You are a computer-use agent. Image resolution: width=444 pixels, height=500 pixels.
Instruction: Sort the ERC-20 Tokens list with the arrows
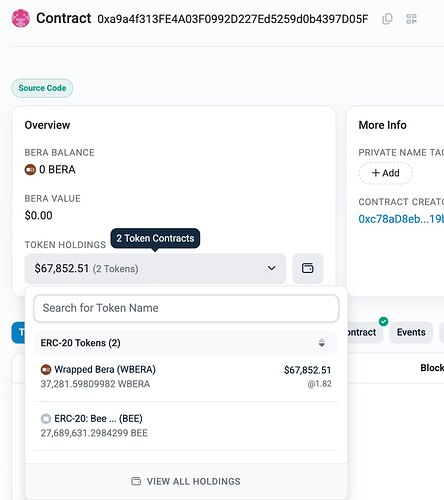[322, 343]
